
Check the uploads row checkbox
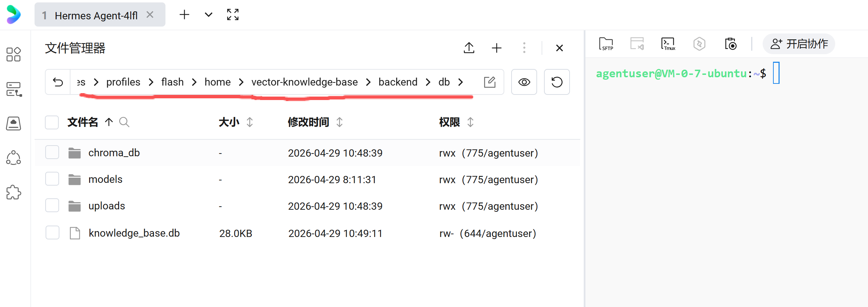(52, 205)
